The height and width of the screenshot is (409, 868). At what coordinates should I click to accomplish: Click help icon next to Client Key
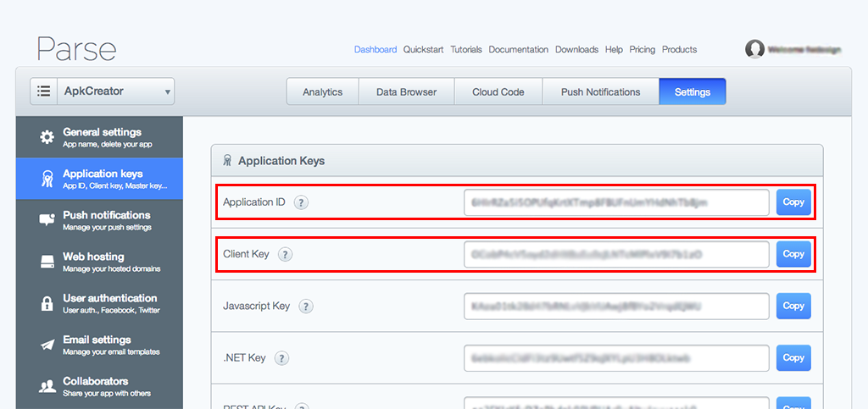[x=286, y=254]
